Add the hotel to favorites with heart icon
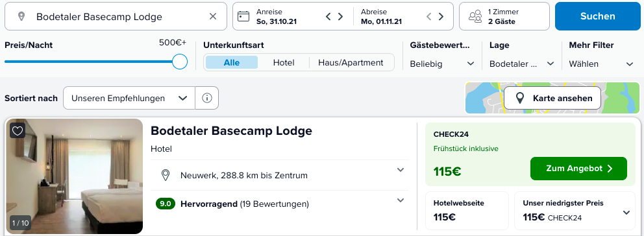The height and width of the screenshot is (236, 644). (18, 130)
